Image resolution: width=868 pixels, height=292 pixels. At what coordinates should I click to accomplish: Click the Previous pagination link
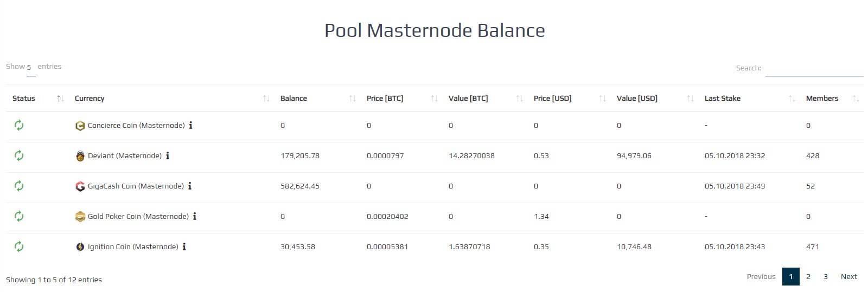pyautogui.click(x=761, y=276)
